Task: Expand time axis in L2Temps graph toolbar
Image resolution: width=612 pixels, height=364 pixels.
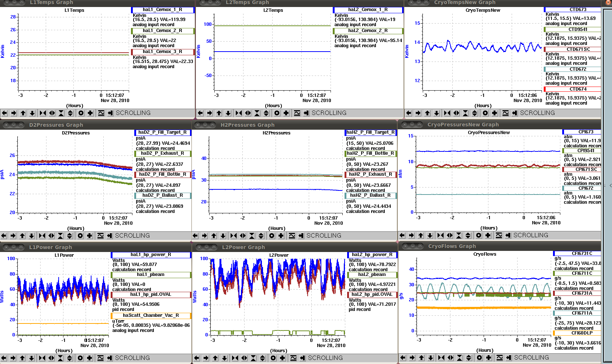Action: pyautogui.click(x=248, y=113)
